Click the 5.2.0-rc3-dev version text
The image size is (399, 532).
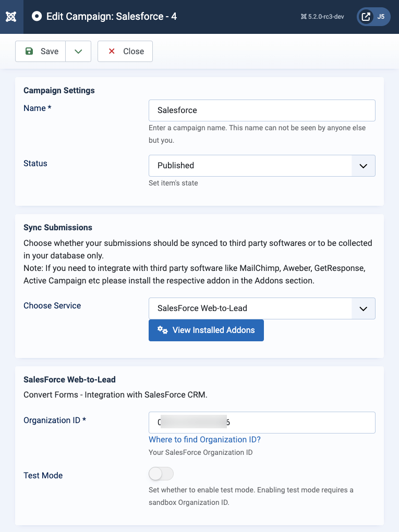(x=326, y=17)
